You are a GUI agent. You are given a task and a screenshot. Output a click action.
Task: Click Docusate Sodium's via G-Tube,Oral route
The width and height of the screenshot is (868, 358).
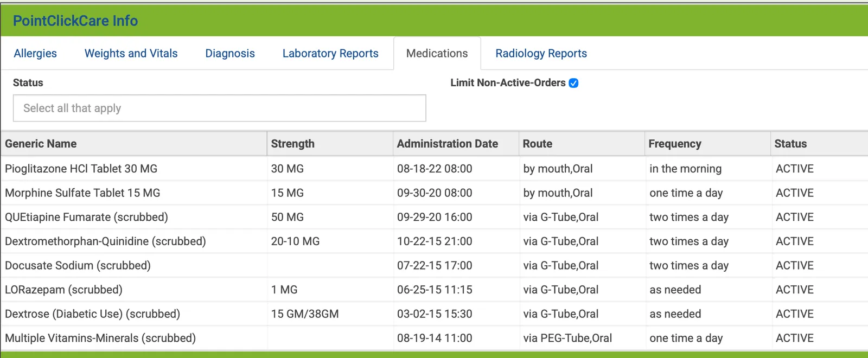561,265
